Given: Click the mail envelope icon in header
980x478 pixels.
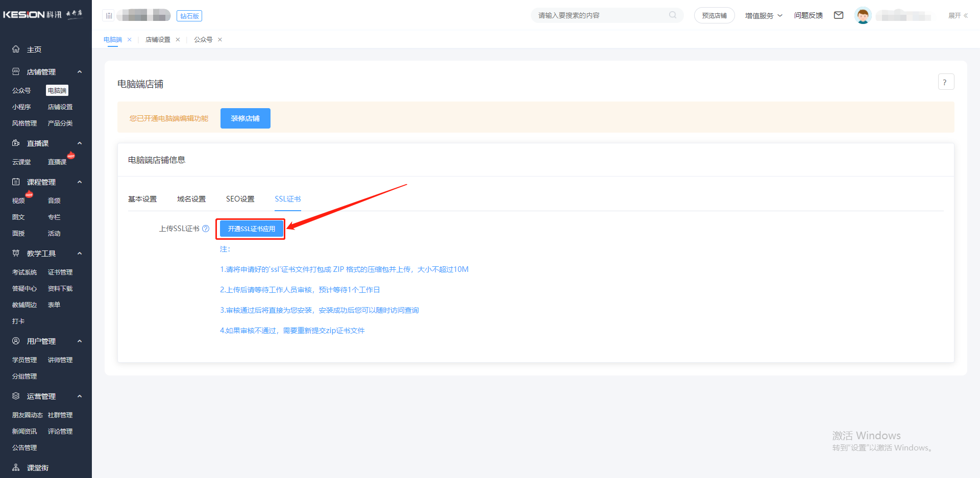Looking at the screenshot, I should pos(839,15).
